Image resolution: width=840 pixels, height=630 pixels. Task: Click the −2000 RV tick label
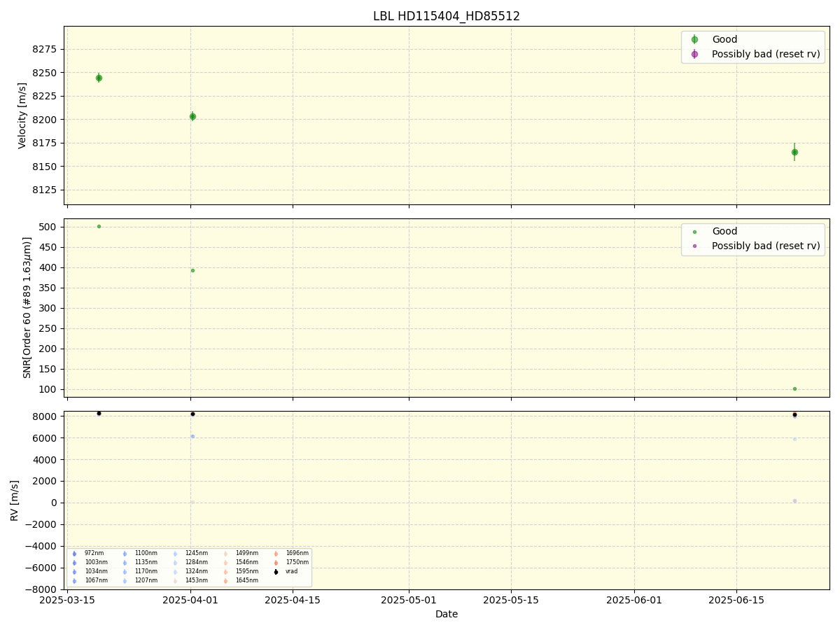[41, 524]
